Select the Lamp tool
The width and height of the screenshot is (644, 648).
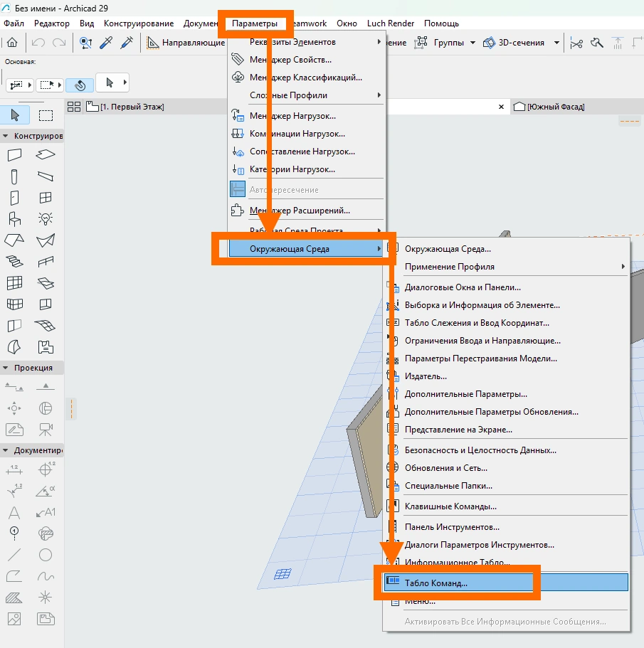point(46,218)
